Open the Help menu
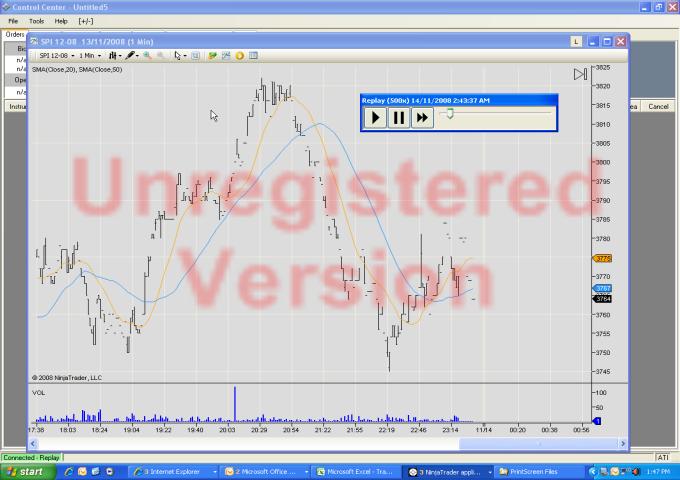Image resolution: width=680 pixels, height=480 pixels. point(61,21)
